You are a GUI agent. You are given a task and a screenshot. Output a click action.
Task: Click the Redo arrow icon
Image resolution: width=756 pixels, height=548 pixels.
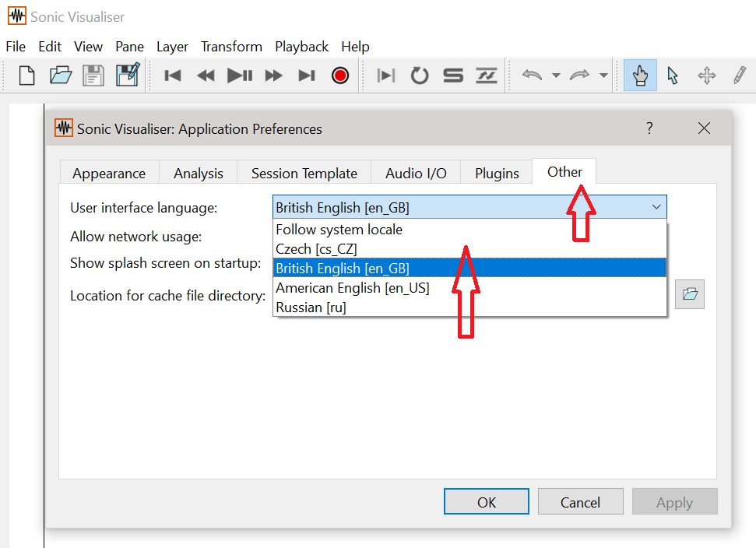coord(579,76)
